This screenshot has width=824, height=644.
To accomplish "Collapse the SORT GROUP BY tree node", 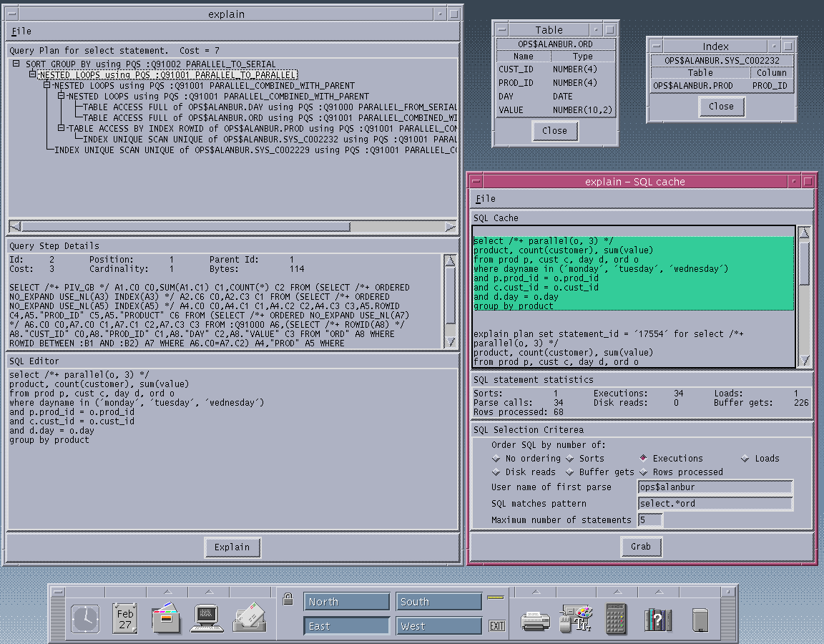I will coord(17,64).
